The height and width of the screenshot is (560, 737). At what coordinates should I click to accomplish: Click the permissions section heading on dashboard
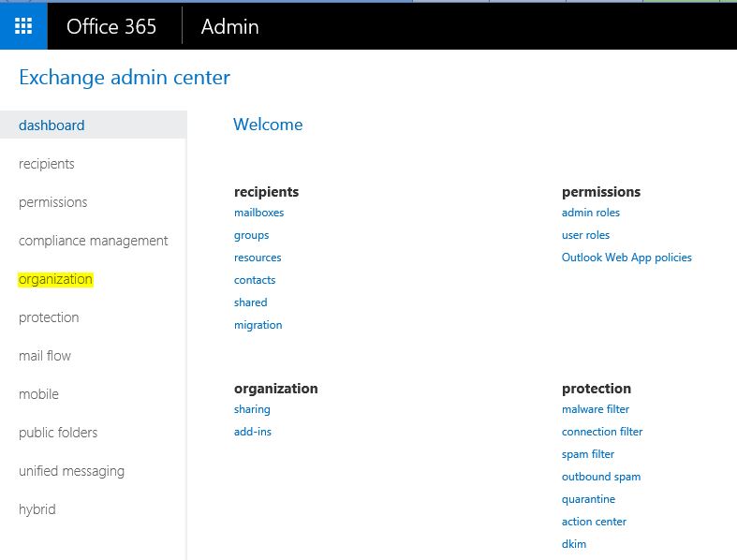point(601,192)
